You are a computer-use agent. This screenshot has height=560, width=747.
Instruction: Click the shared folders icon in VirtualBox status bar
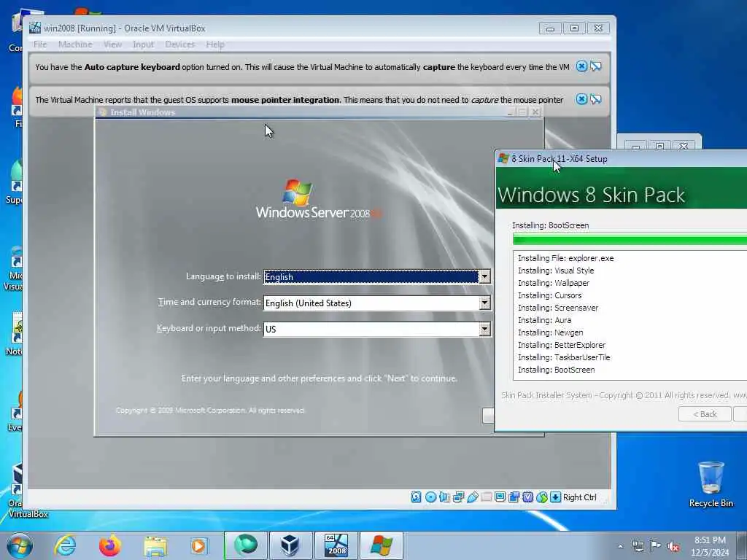coord(486,497)
